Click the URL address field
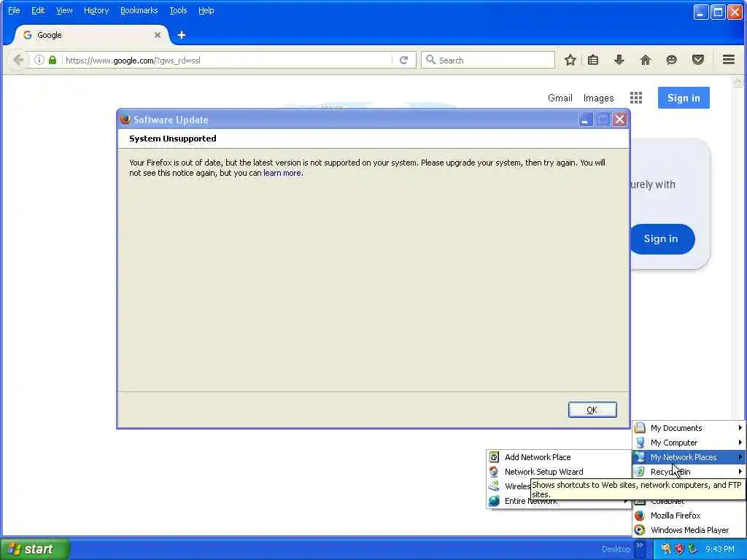Screen dimensions: 747x560 point(227,60)
